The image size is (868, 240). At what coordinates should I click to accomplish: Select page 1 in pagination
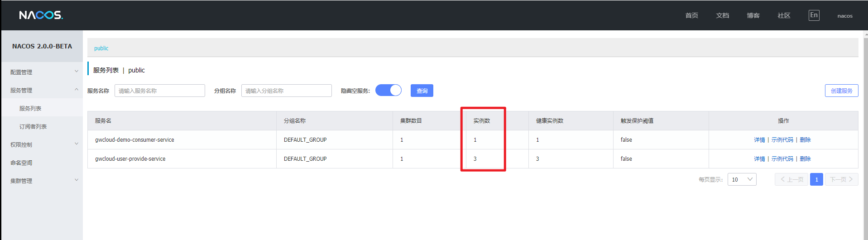point(816,179)
